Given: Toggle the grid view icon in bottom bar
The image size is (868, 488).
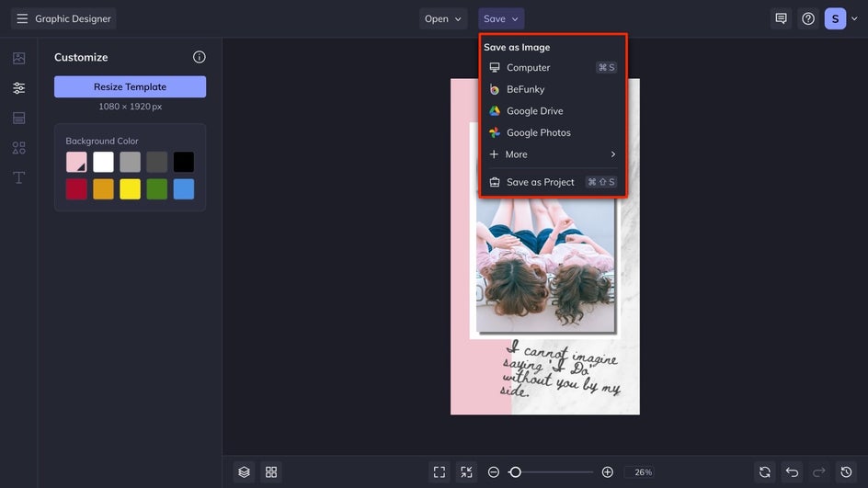Looking at the screenshot, I should click(271, 472).
